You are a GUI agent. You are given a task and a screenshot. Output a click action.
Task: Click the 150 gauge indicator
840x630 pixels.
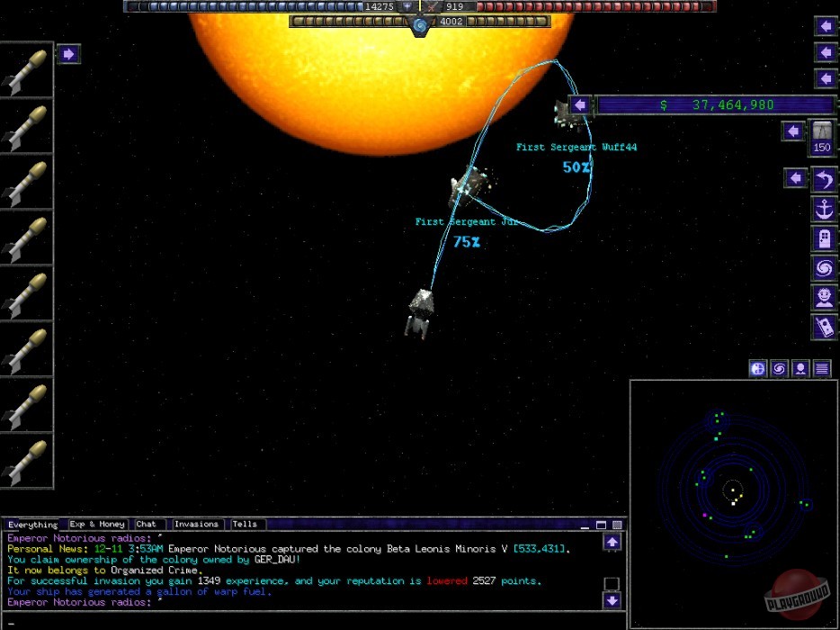point(821,139)
